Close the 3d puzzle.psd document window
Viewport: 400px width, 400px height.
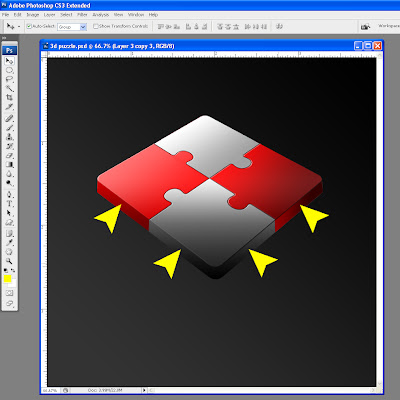(x=377, y=46)
